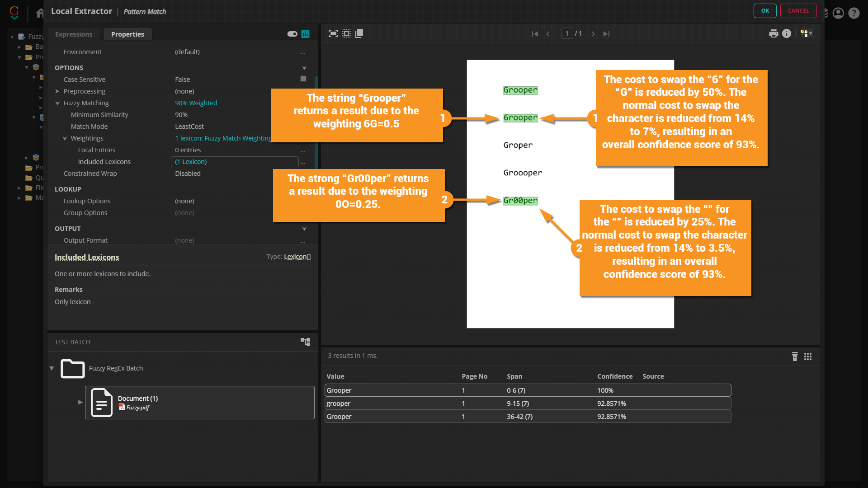Open the document info icon
The image size is (868, 488).
click(787, 33)
